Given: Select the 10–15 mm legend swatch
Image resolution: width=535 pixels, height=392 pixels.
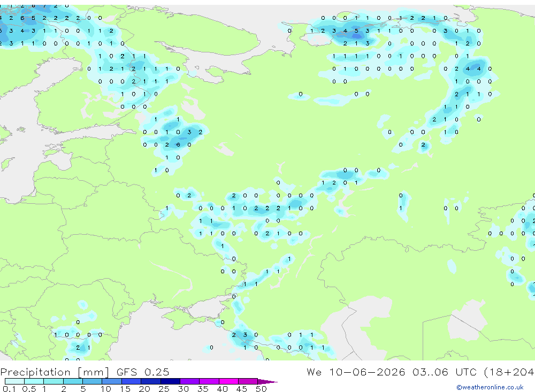Looking at the screenshot, I should pyautogui.click(x=112, y=381).
